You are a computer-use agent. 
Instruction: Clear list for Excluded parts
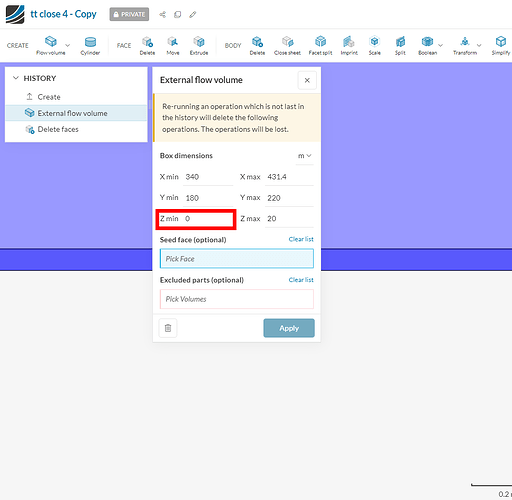point(301,280)
